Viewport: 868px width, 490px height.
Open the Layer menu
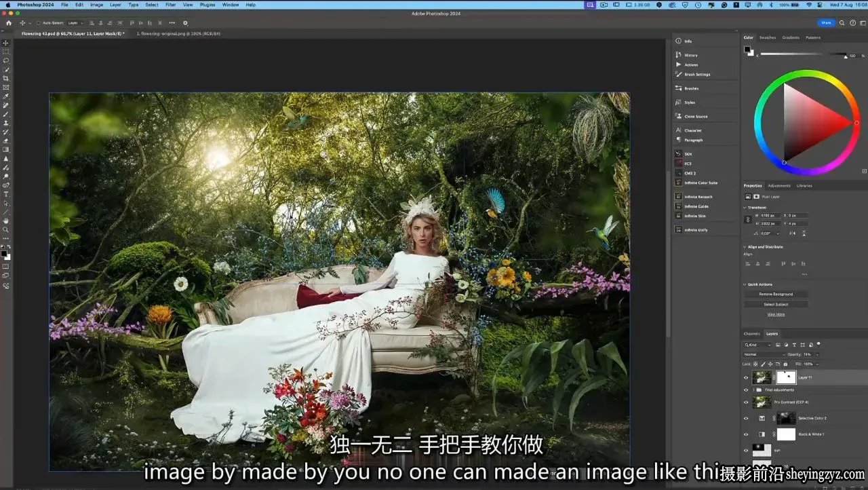click(x=115, y=5)
